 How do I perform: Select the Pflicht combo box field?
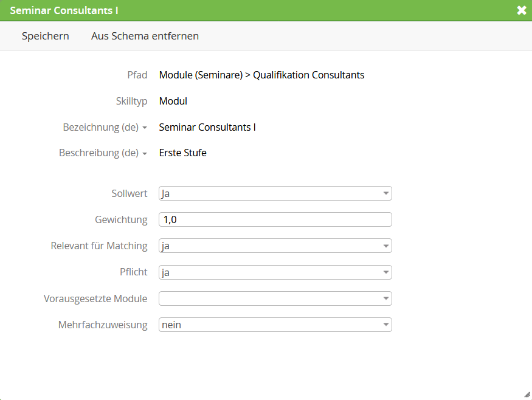[275, 272]
